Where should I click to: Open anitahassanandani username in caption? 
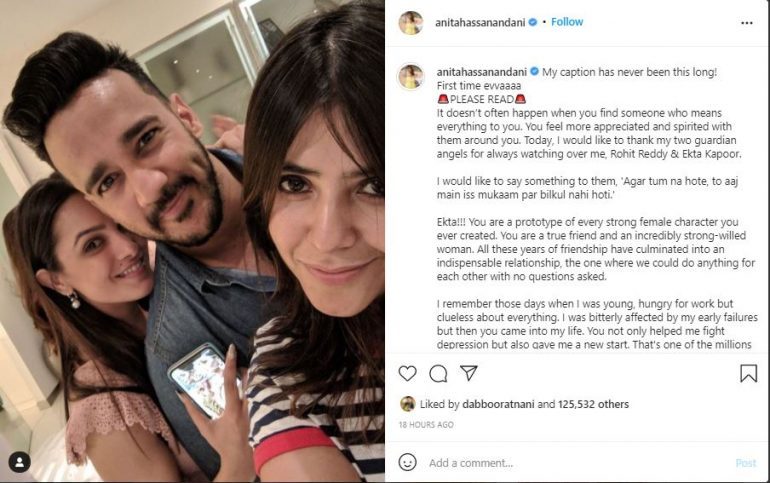(x=482, y=72)
